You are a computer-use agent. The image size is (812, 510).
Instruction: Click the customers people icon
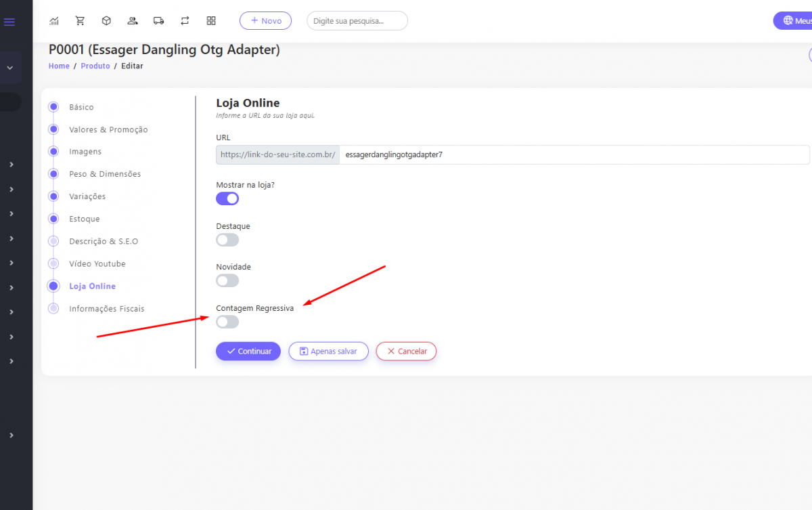133,21
